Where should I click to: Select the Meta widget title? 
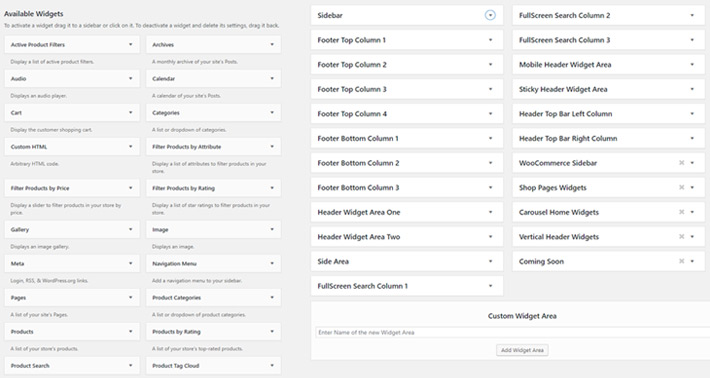click(18, 263)
